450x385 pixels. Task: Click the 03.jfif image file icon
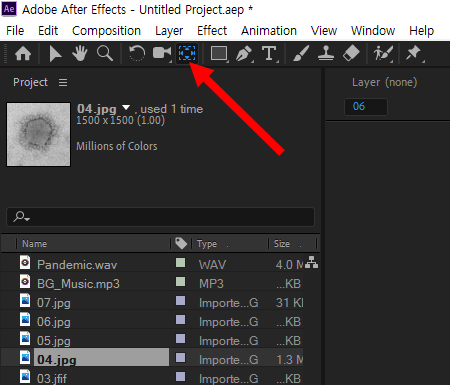tap(25, 376)
